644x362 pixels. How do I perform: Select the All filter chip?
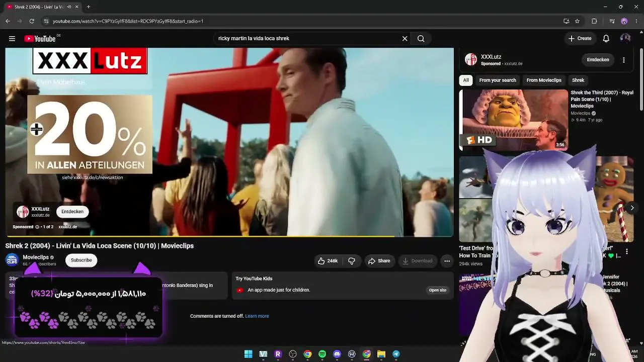pyautogui.click(x=466, y=80)
